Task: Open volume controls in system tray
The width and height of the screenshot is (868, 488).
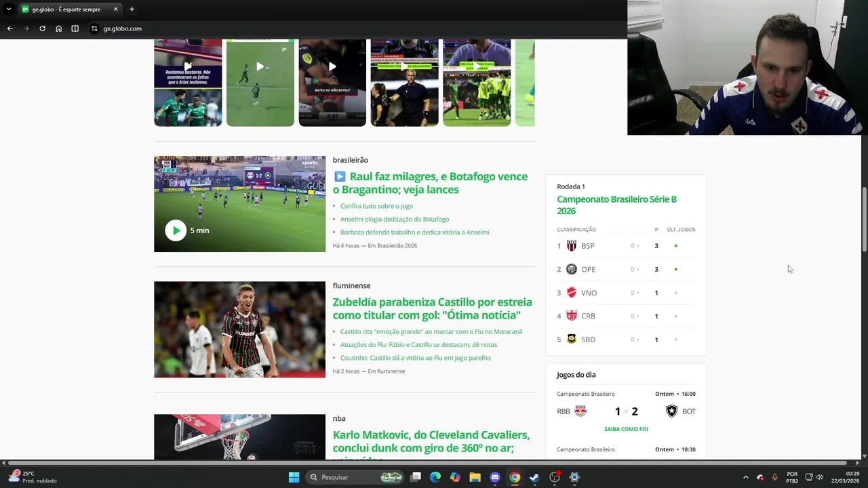Action: pyautogui.click(x=820, y=477)
